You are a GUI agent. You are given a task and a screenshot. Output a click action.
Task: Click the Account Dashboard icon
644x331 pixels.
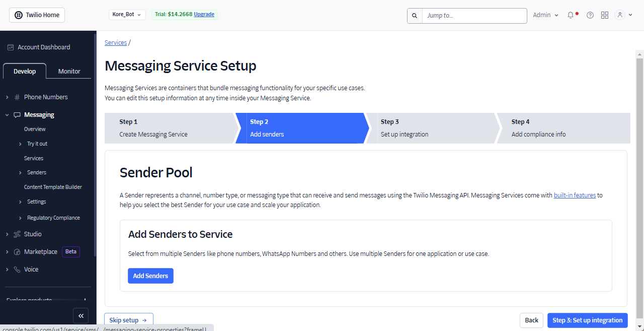tap(11, 47)
